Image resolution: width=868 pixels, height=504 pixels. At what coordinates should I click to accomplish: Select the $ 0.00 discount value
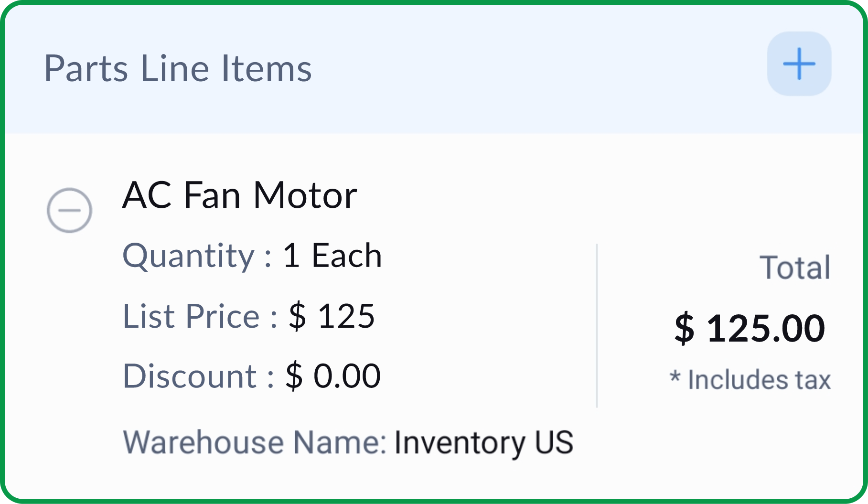click(333, 376)
